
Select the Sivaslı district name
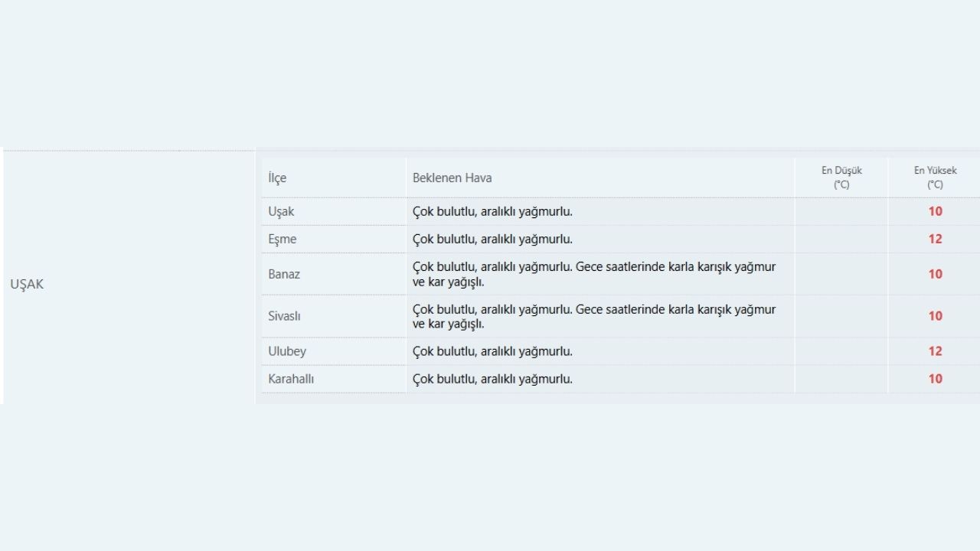click(x=285, y=316)
